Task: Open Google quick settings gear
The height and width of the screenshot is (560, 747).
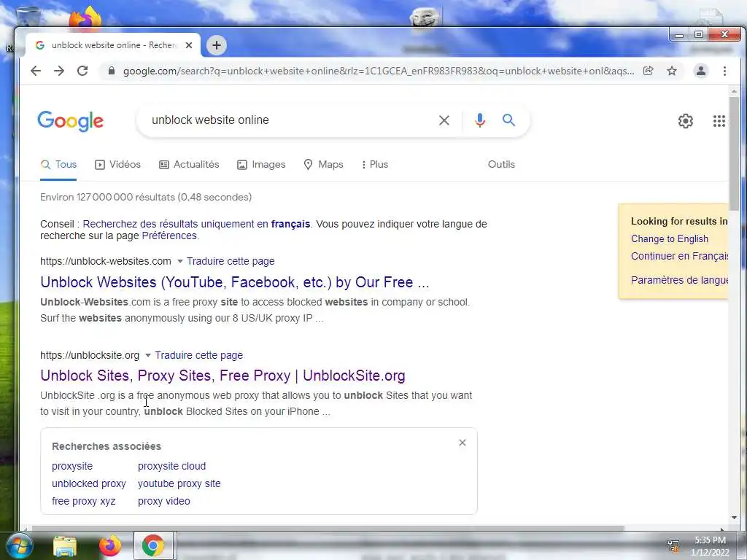Action: click(686, 121)
